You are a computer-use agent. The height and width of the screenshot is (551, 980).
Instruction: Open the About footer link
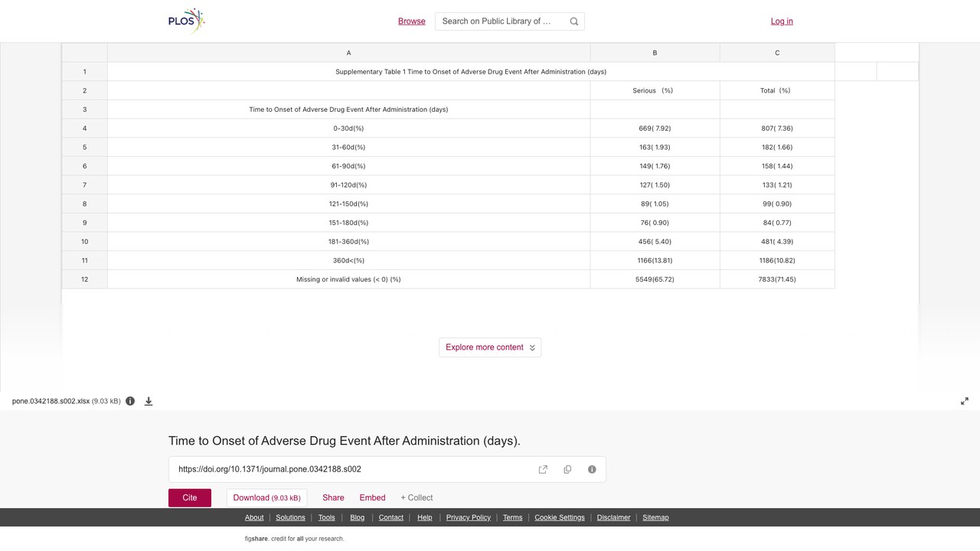[254, 517]
